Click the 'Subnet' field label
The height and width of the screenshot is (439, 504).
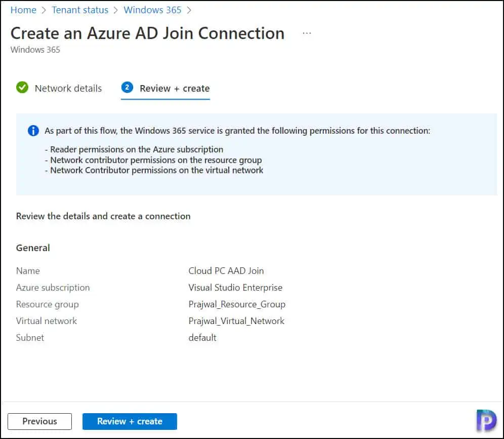tap(30, 338)
